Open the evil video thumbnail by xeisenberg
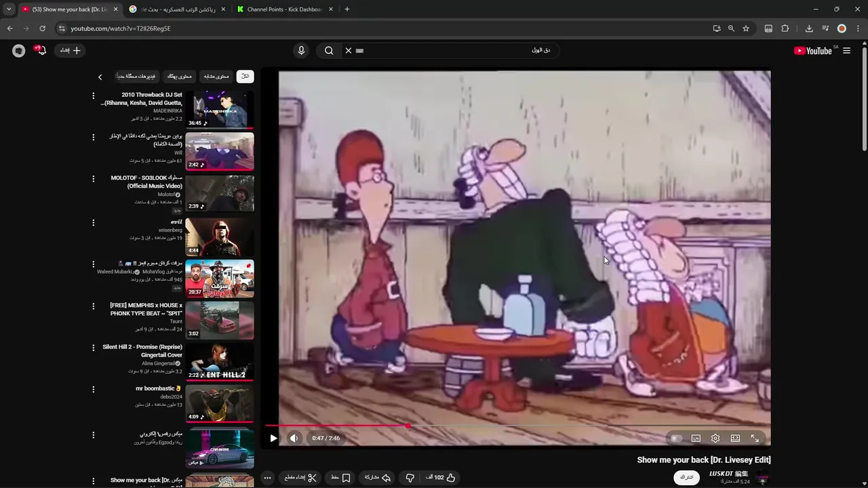Viewport: 868px width, 488px height. click(220, 237)
